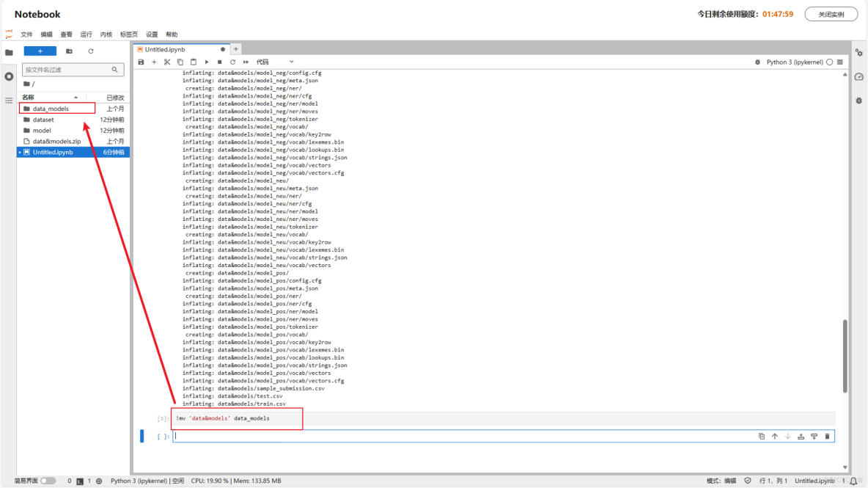Screen dimensions: 868x488
Task: Click the blue new launcher plus button
Action: 40,51
